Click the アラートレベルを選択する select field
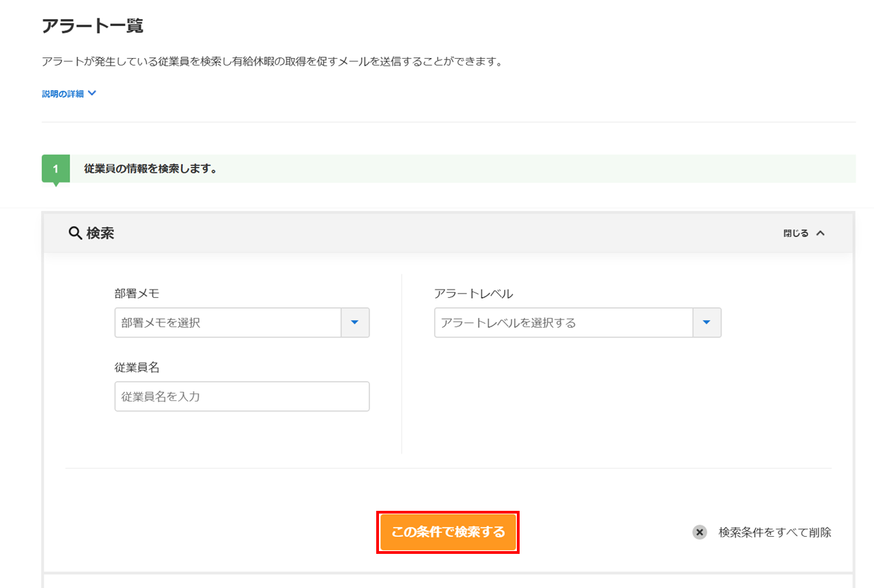874x588 pixels. (563, 323)
